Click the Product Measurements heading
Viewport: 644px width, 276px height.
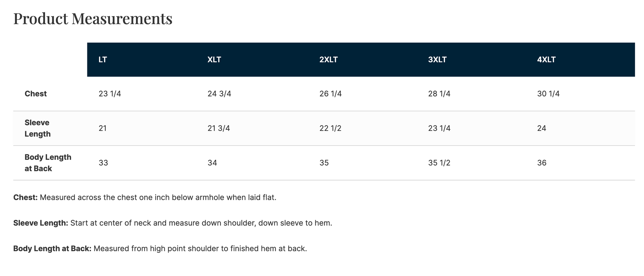click(x=93, y=19)
